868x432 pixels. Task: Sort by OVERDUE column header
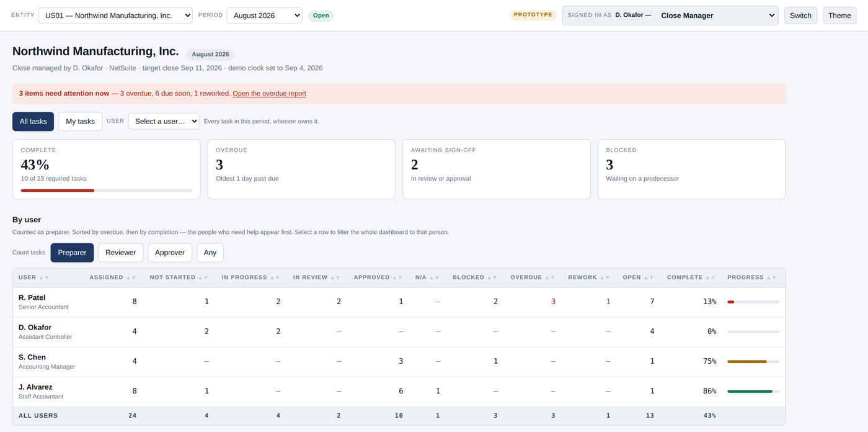pyautogui.click(x=533, y=277)
